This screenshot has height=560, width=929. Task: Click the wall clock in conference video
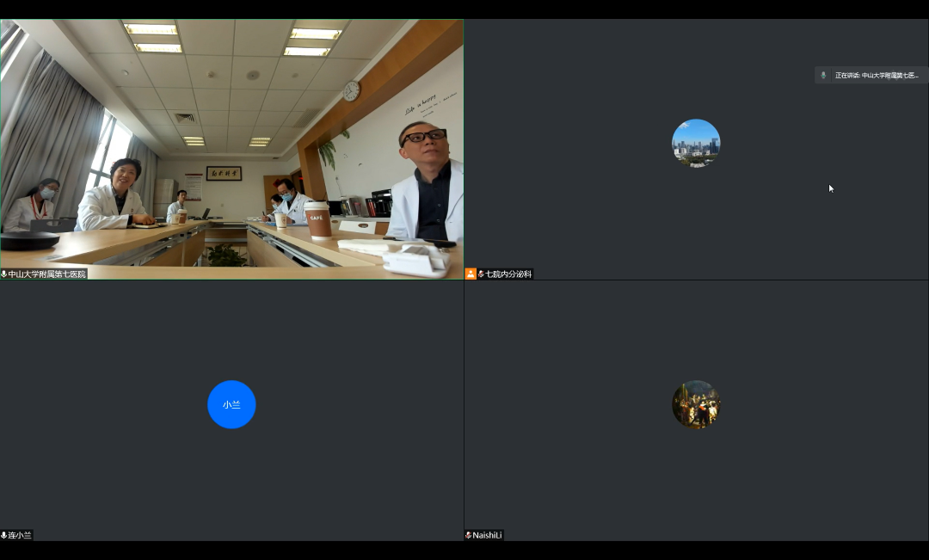click(x=352, y=90)
